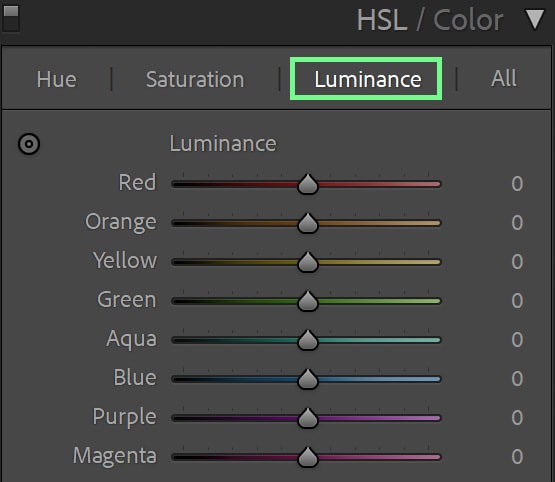555x482 pixels.
Task: Show All HSL sliders tab
Action: [504, 78]
